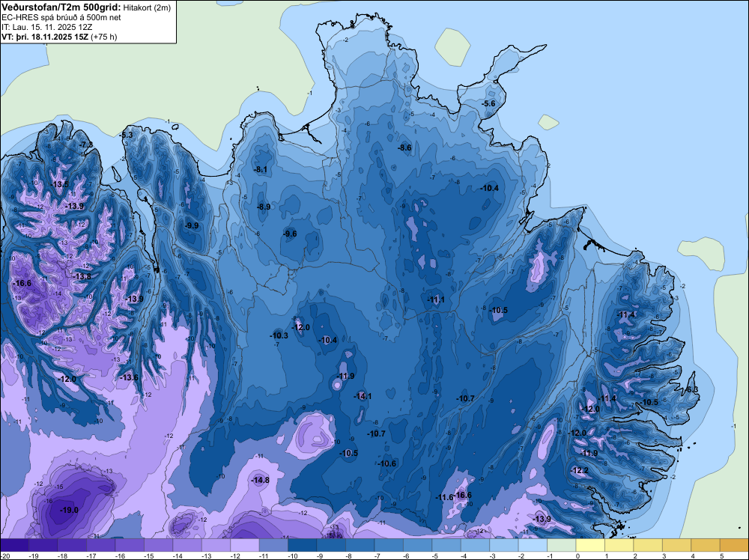This screenshot has width=749, height=560.
Task: Click the -13.5 temperature label
Action: click(x=60, y=184)
